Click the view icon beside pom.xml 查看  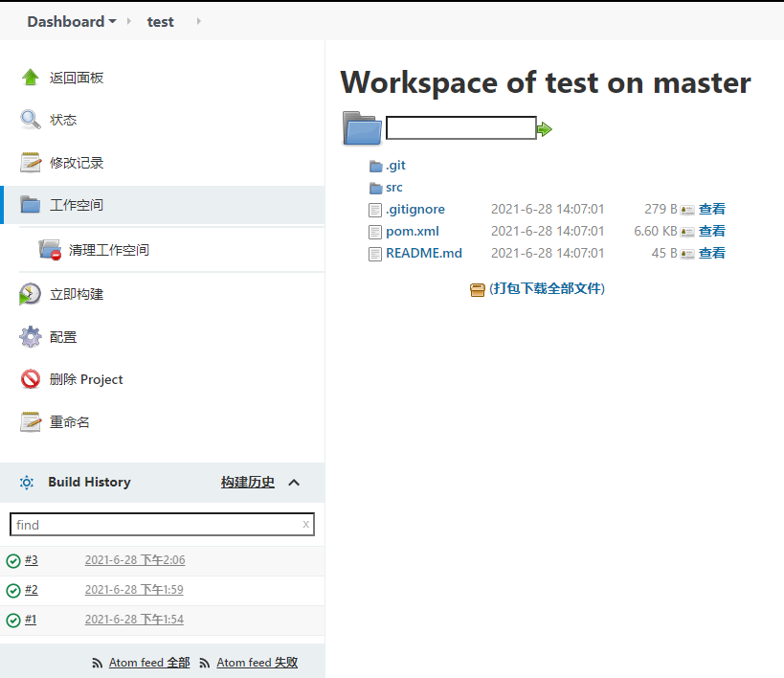tap(687, 232)
